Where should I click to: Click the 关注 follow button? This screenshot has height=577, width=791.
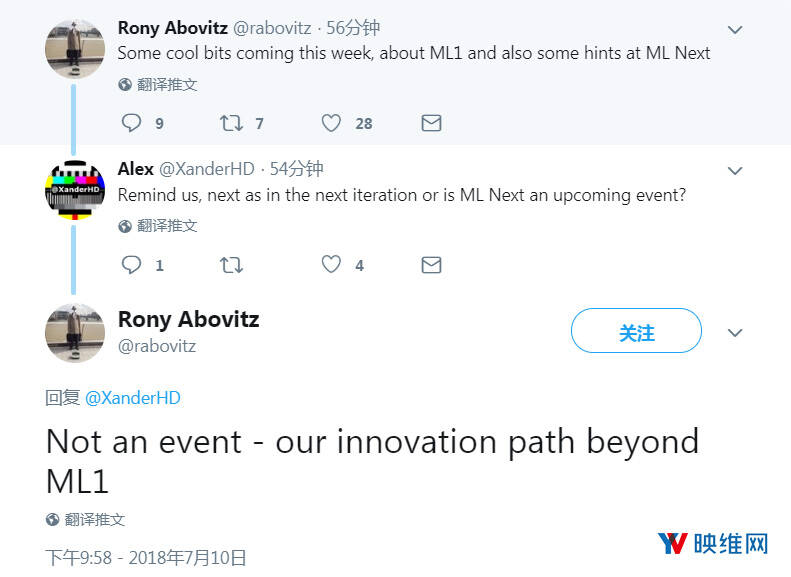[636, 331]
